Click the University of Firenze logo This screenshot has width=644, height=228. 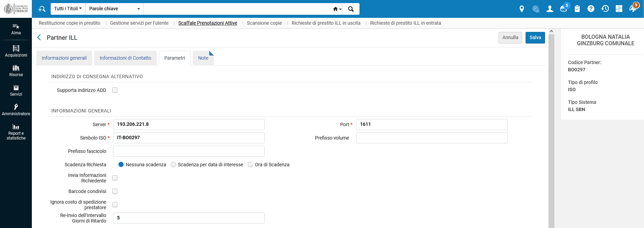(x=16, y=9)
